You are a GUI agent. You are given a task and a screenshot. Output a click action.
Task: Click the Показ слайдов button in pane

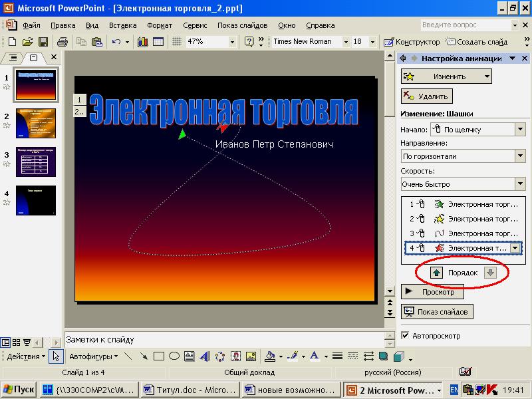[x=437, y=311]
